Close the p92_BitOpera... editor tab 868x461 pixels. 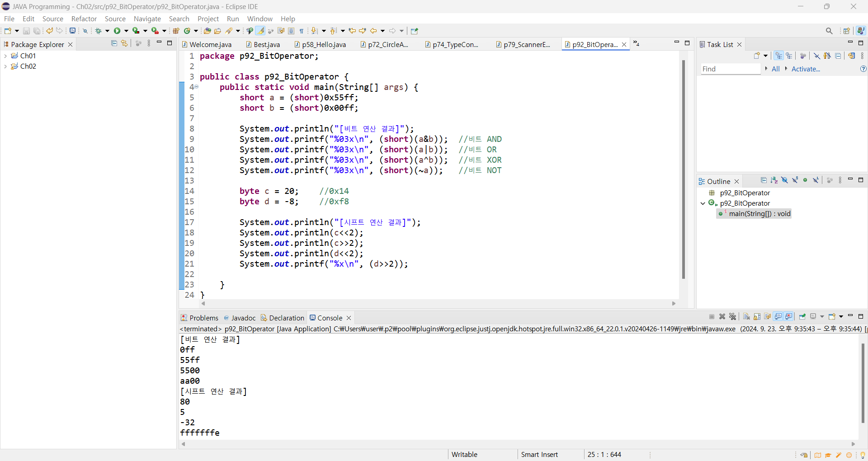[624, 44]
